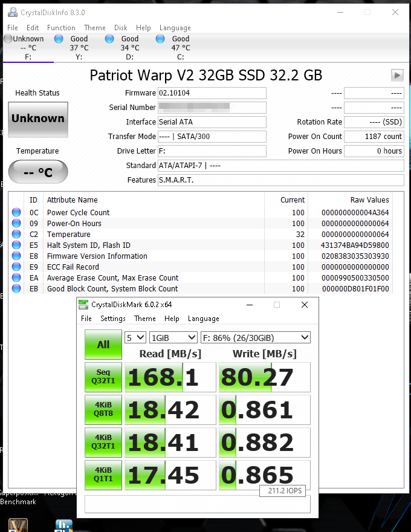The width and height of the screenshot is (411, 532).
Task: Run the 4KiB Q1T1 benchmark
Action: (x=103, y=475)
